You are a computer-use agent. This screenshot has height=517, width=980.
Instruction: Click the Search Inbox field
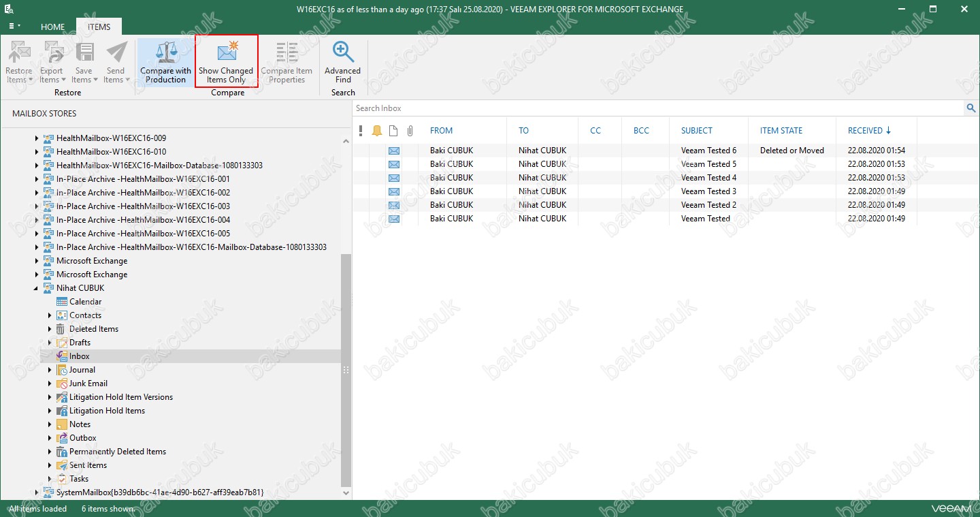click(x=659, y=108)
